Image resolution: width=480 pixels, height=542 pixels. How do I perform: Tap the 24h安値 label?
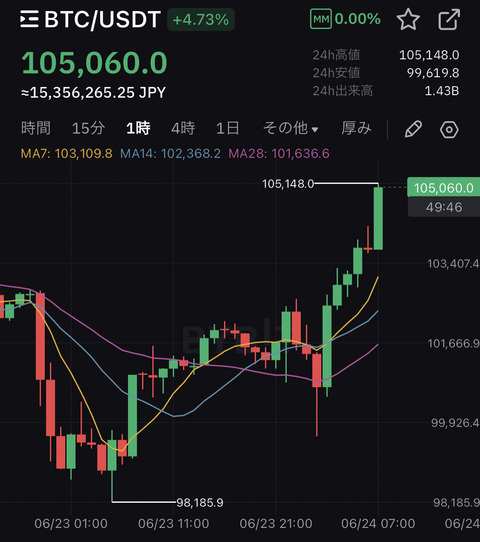(x=336, y=73)
